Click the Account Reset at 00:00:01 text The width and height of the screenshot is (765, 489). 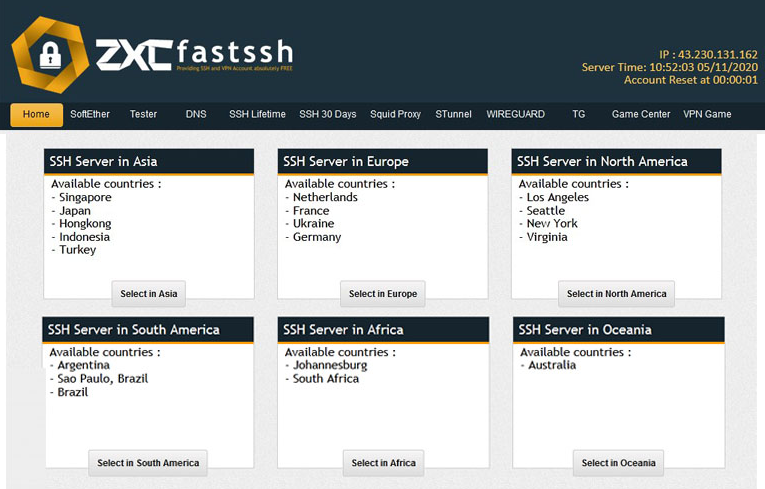pyautogui.click(x=691, y=80)
